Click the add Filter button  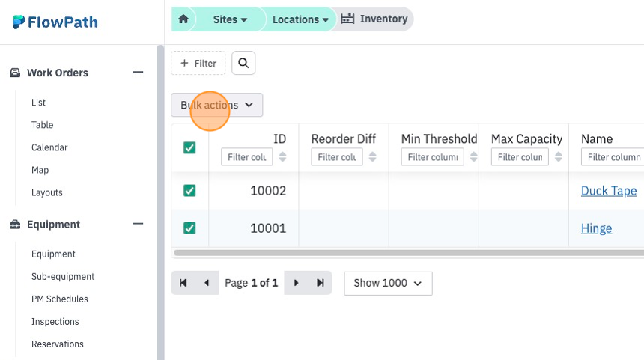click(198, 63)
